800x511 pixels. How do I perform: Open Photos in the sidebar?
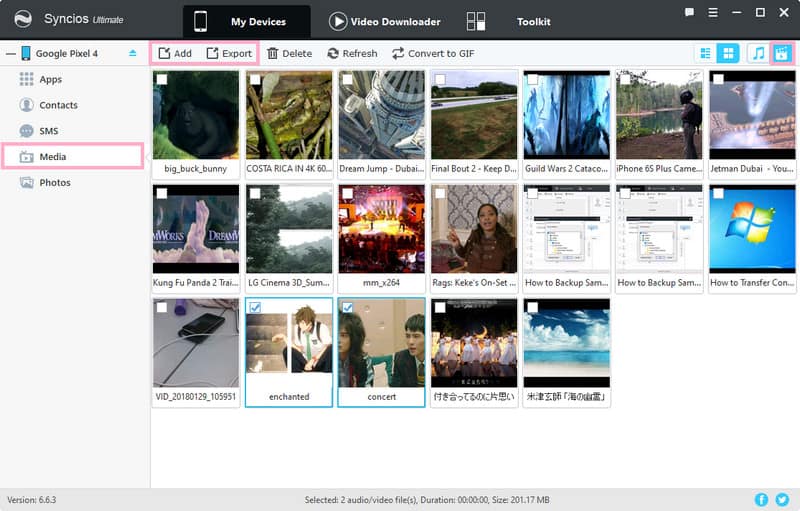55,182
